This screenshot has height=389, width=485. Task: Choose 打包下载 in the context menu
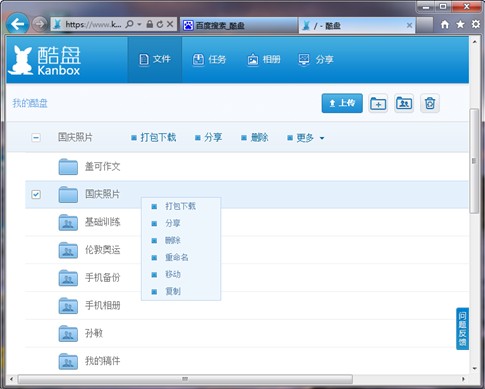tap(181, 206)
